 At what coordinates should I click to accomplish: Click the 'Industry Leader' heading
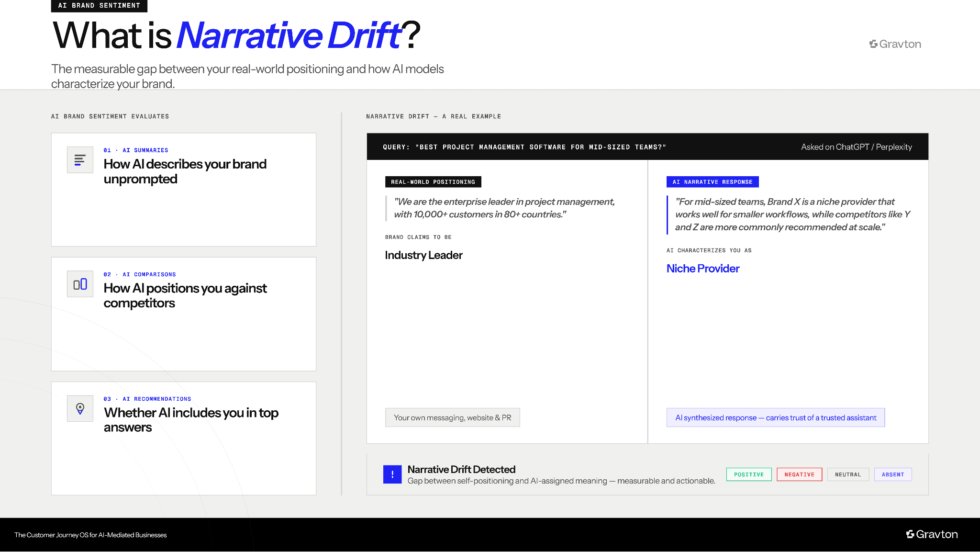423,255
